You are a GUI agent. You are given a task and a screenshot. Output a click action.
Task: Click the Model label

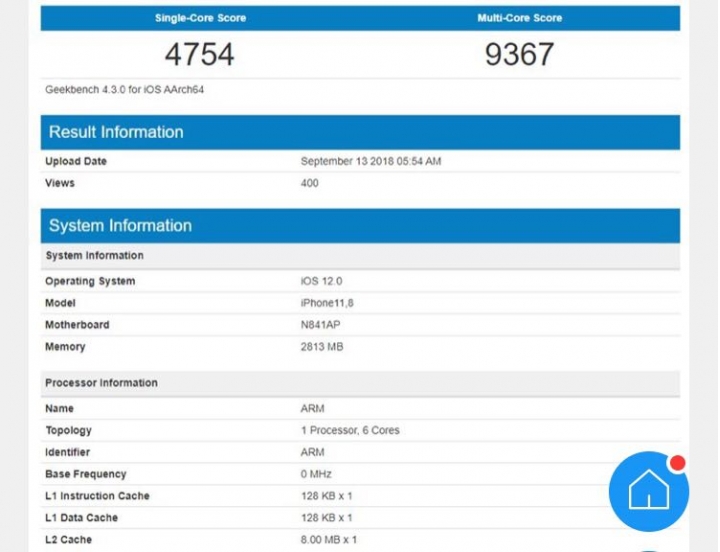(60, 303)
